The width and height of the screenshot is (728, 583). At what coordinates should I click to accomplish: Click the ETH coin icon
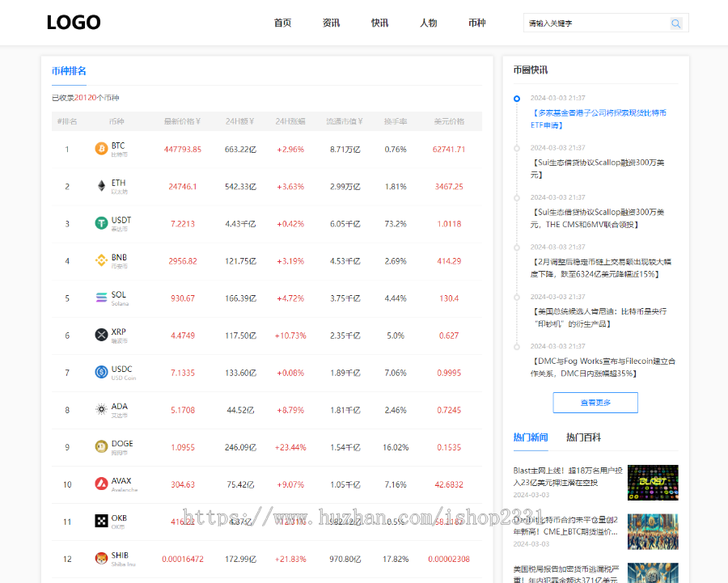point(101,186)
